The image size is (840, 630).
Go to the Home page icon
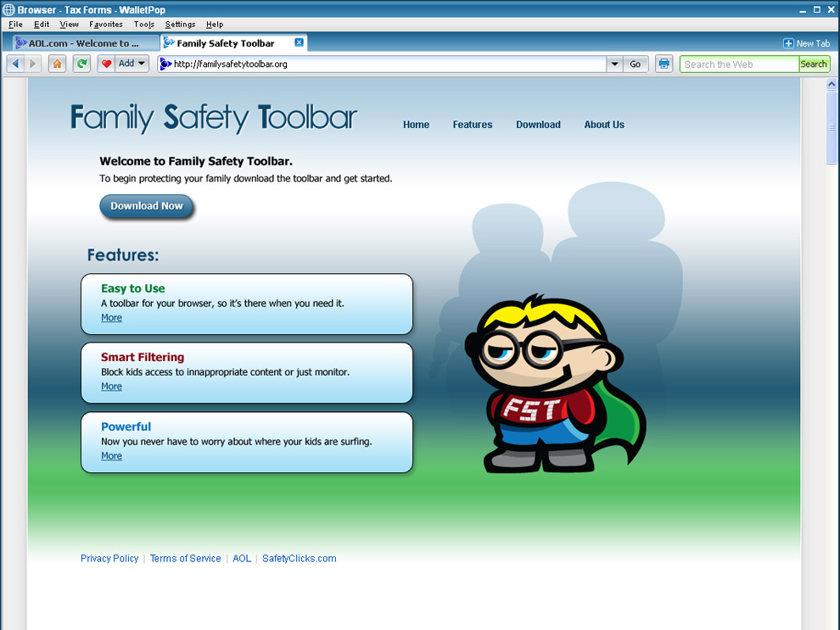pos(57,64)
